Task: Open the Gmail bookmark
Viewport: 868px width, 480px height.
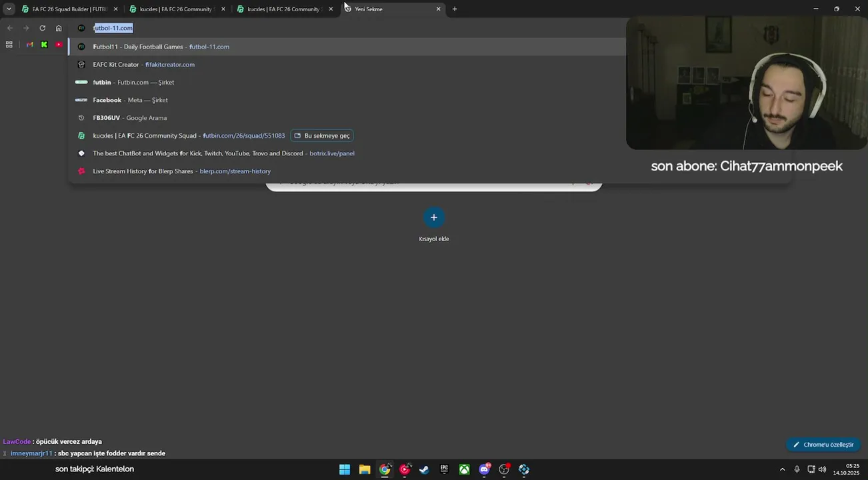Action: click(29, 45)
